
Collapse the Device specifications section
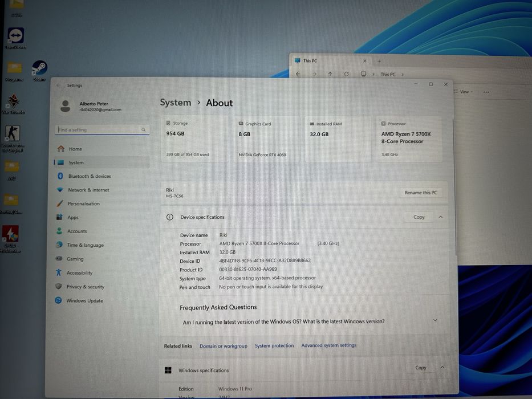(440, 217)
